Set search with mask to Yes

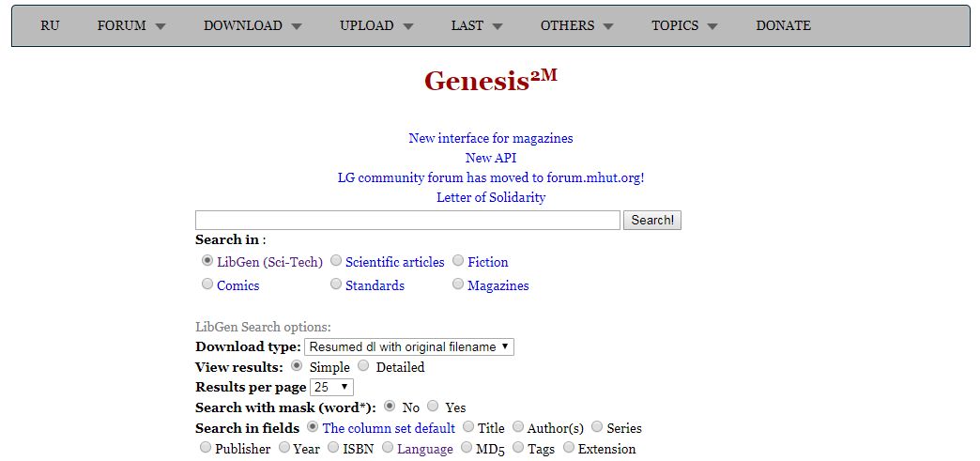pos(433,406)
